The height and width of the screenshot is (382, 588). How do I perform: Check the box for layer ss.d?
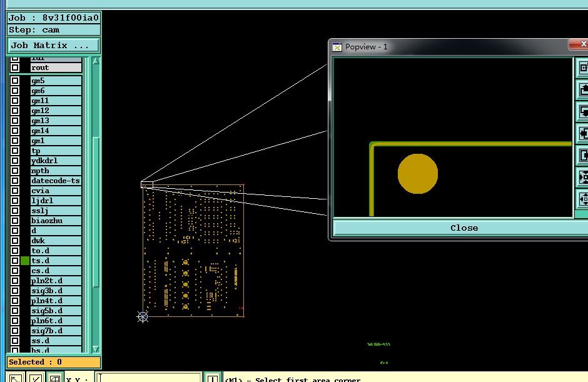point(15,341)
